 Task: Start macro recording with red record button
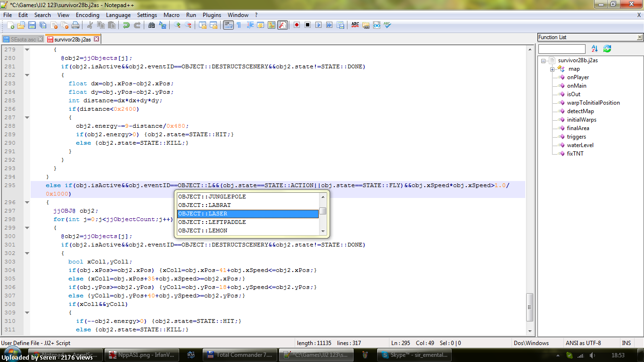(x=297, y=25)
